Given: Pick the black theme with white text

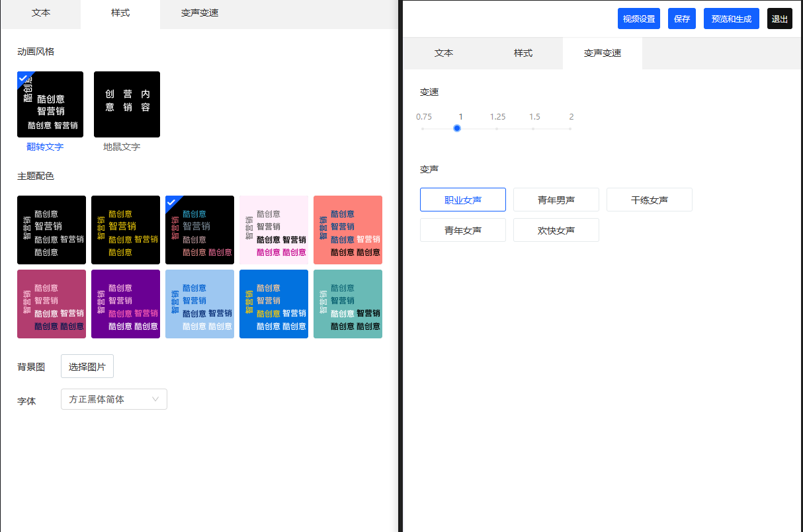Looking at the screenshot, I should 52,230.
